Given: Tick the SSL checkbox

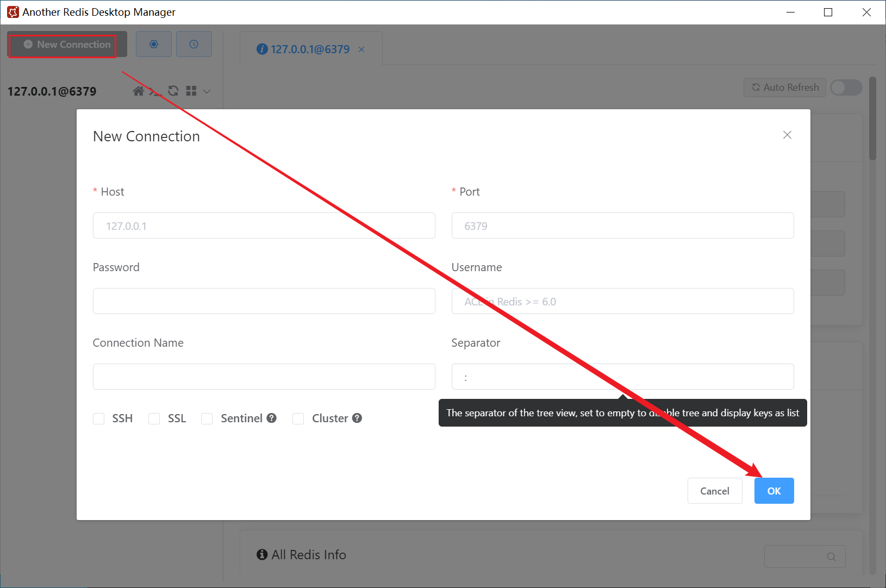Looking at the screenshot, I should point(154,418).
